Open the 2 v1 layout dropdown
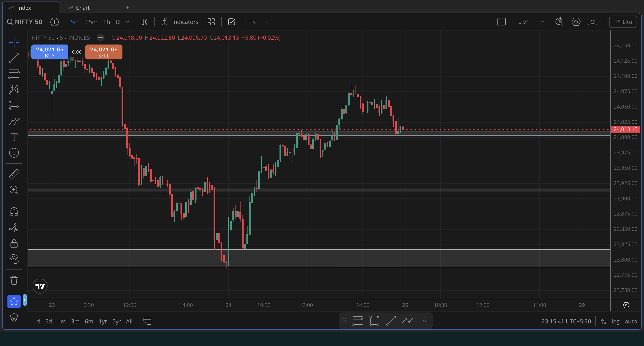The image size is (644, 346). click(531, 22)
